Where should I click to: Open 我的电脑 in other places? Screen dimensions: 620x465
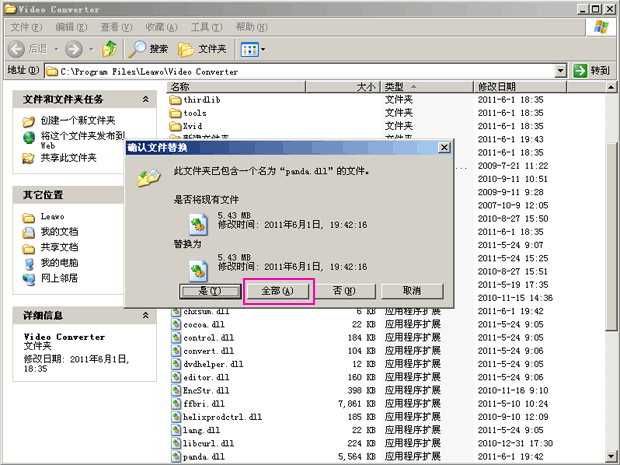click(59, 263)
